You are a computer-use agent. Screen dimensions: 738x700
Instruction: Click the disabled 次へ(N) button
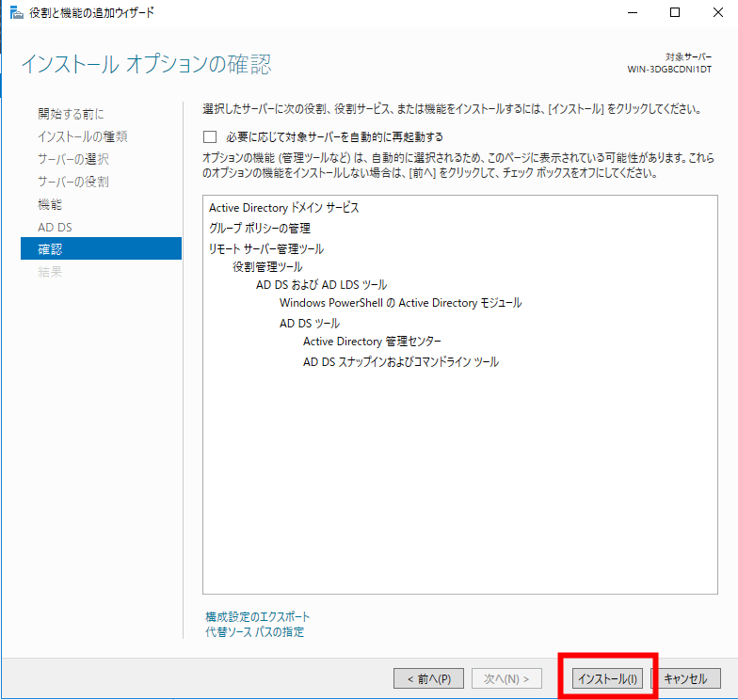coord(506,678)
